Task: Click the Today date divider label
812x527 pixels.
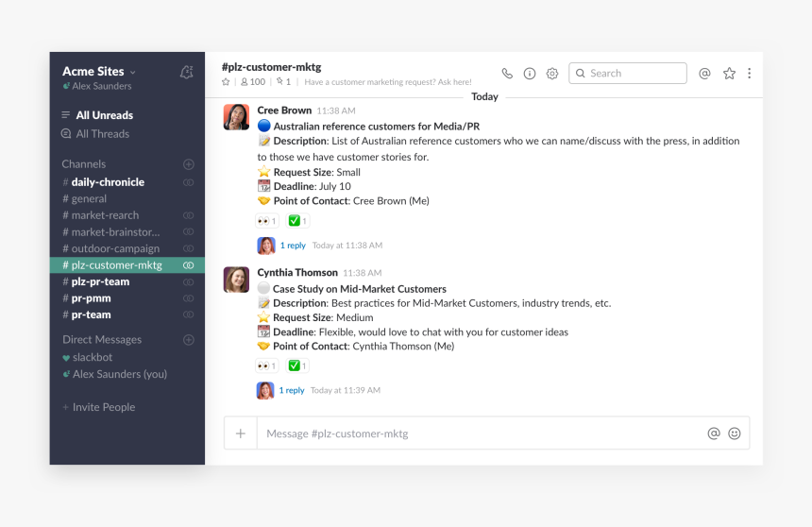Action: tap(484, 97)
